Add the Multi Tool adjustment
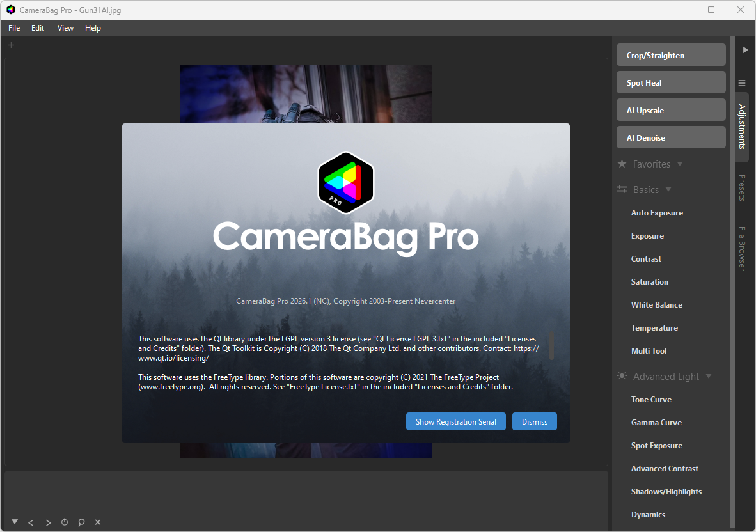756x532 pixels. click(649, 351)
